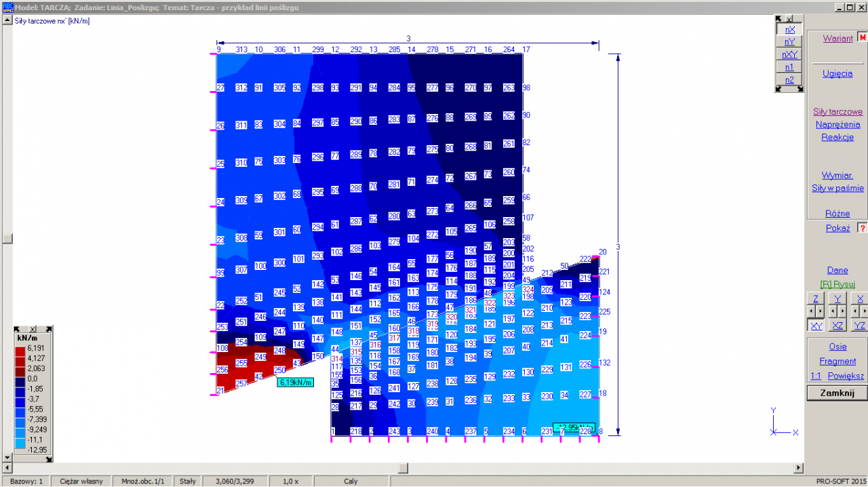Viewport: 868px width, 487px height.
Task: Close the kN/m legend using its x icon
Action: pyautogui.click(x=33, y=329)
